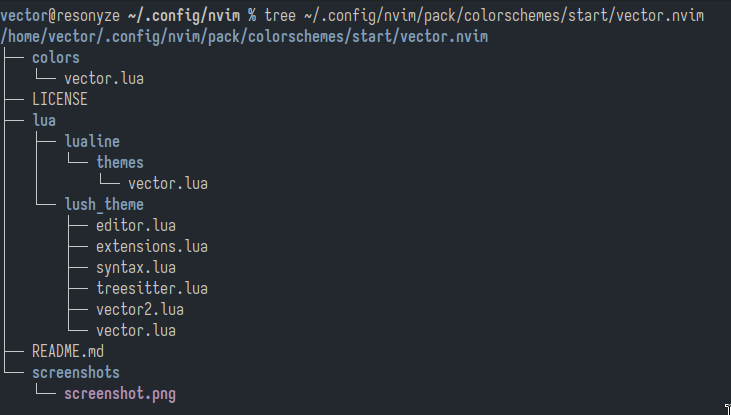Click treesitter.lua file entry
Viewport: 731px width, 415px height.
[x=152, y=289]
